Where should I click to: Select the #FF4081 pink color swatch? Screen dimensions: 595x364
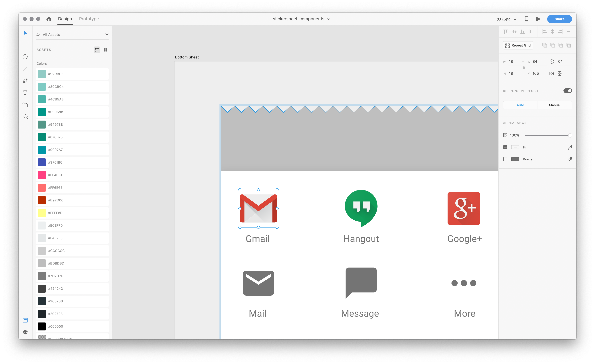tap(42, 175)
